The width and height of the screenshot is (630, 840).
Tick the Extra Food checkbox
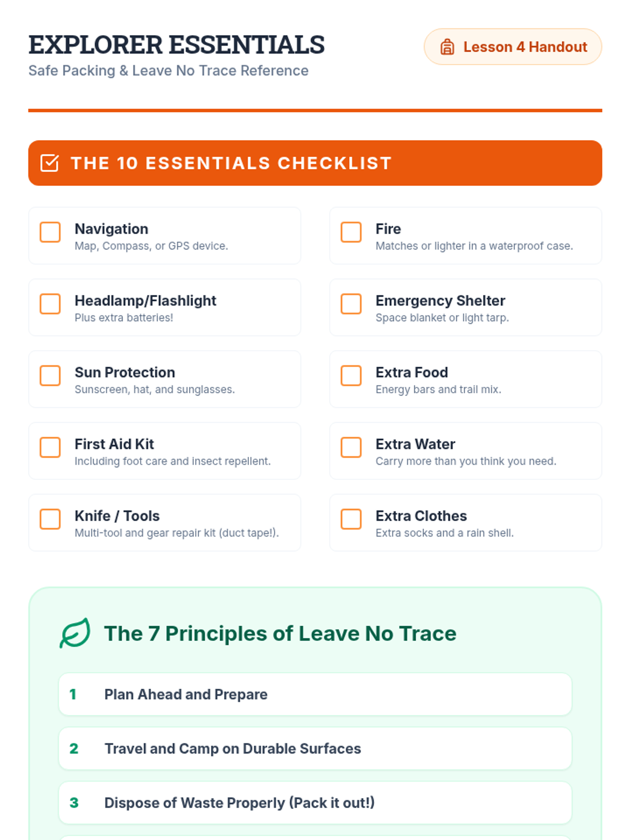pyautogui.click(x=351, y=376)
